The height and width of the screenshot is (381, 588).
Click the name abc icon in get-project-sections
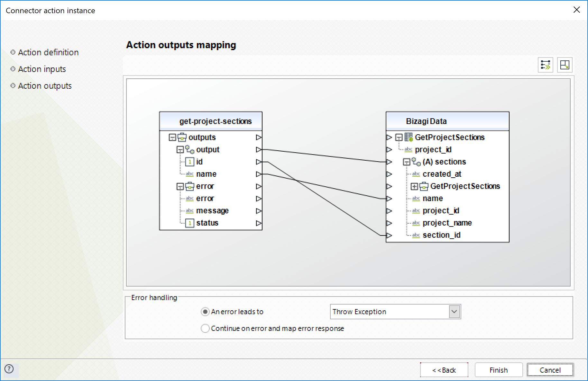click(x=190, y=174)
